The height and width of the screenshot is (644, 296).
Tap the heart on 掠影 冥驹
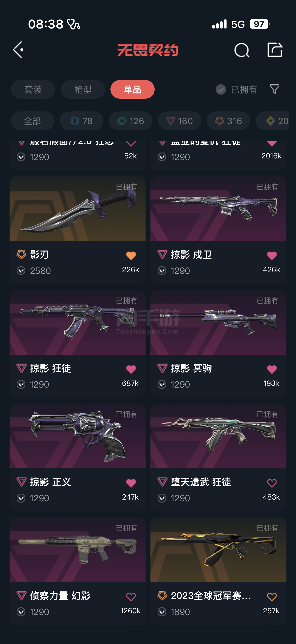pos(272,369)
